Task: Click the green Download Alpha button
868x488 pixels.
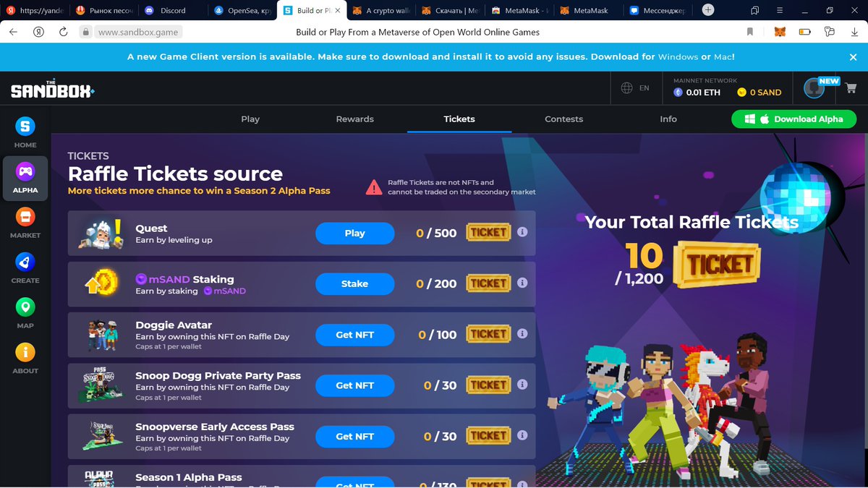Action: click(793, 119)
